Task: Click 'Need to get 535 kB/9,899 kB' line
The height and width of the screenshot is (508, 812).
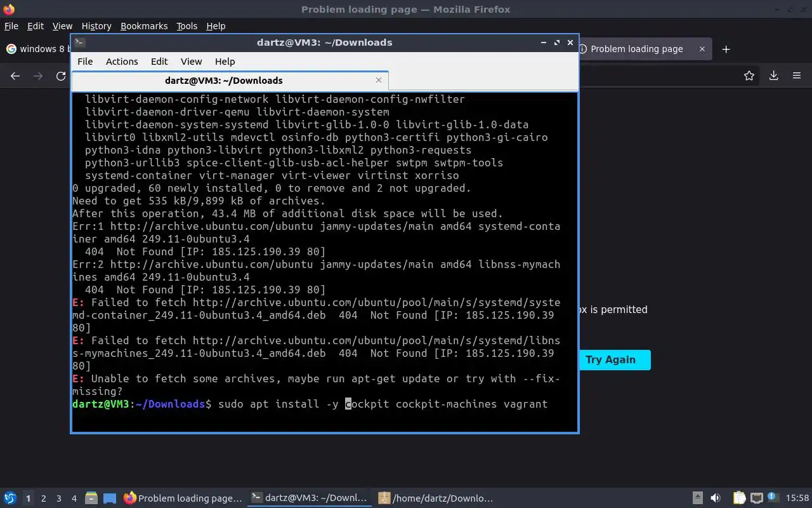Action: pyautogui.click(x=199, y=201)
